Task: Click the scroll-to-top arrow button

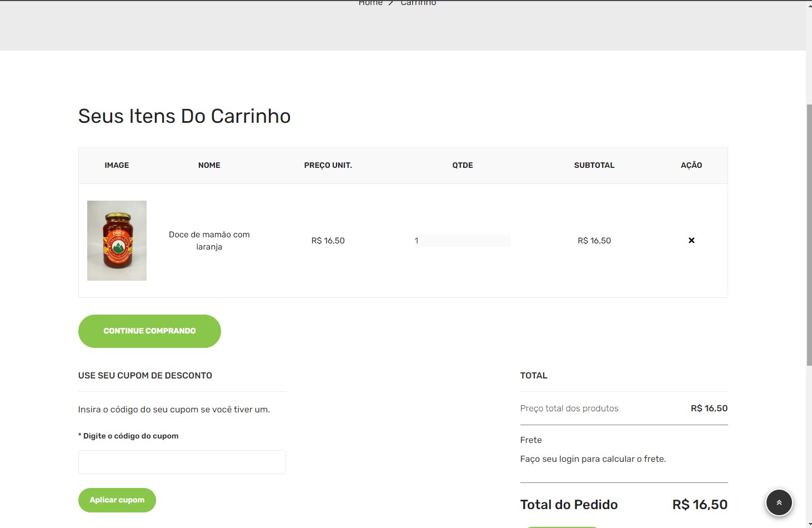Action: point(779,502)
